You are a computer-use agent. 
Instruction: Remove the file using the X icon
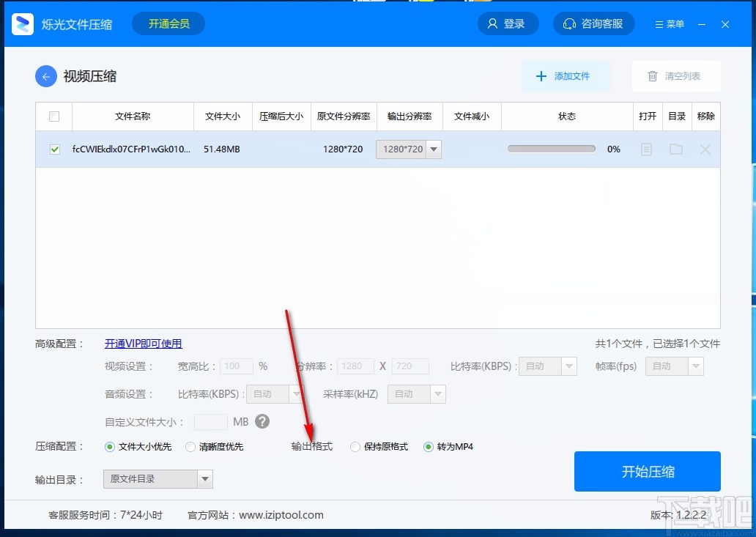pos(705,149)
